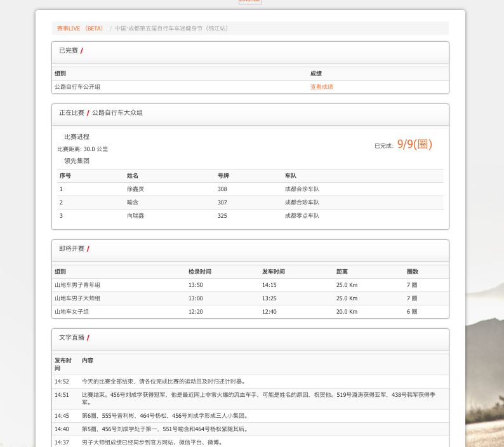
Task: Click the 发车时间 column header
Action: [274, 272]
